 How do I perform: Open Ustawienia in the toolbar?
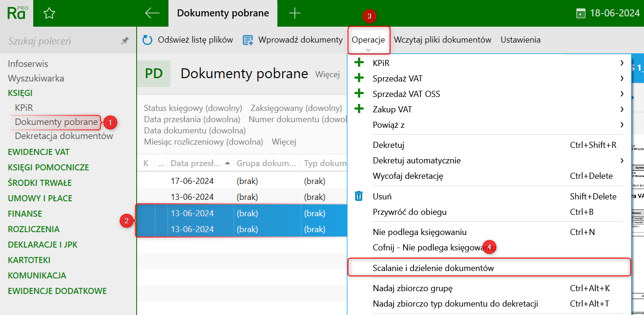coord(520,40)
